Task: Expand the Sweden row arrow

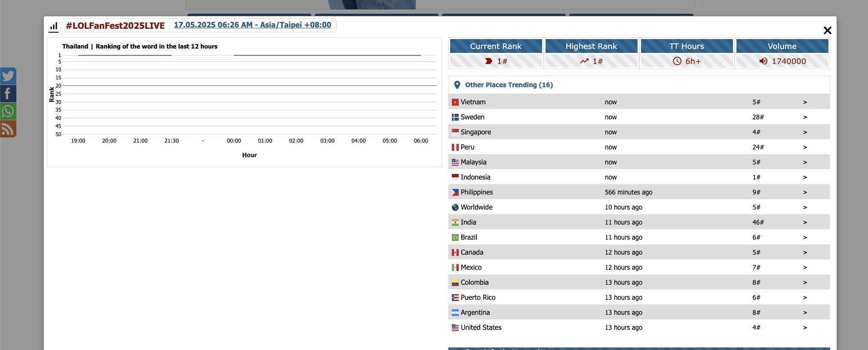Action: [x=805, y=117]
